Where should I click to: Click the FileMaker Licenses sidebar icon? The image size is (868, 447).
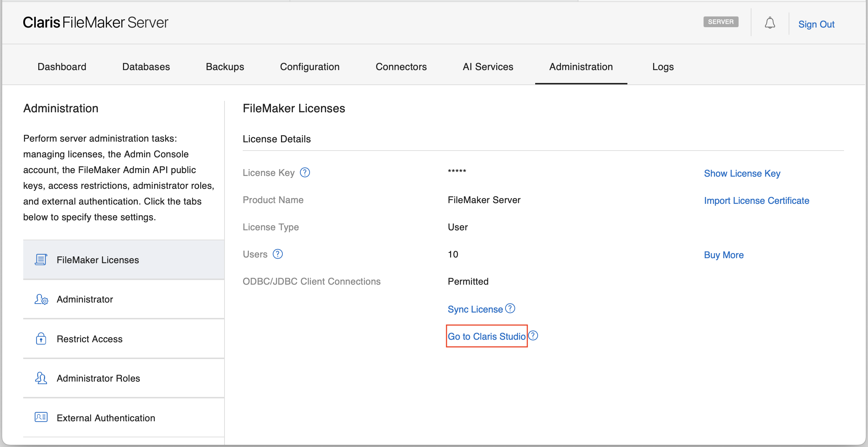(x=41, y=260)
